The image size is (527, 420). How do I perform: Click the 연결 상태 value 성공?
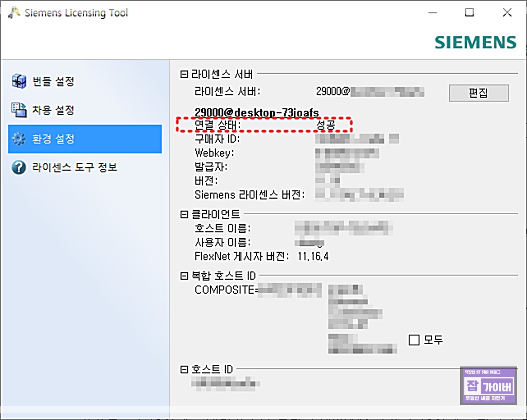326,125
